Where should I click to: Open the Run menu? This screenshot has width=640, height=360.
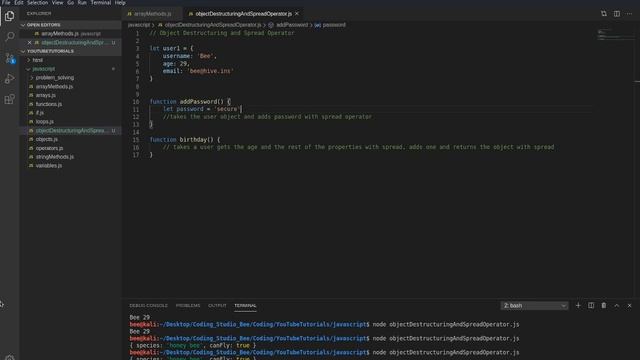pos(82,2)
